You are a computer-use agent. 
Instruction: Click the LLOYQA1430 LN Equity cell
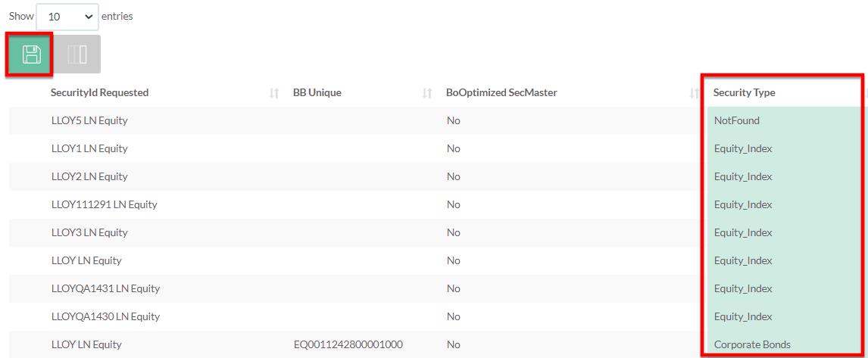point(105,316)
